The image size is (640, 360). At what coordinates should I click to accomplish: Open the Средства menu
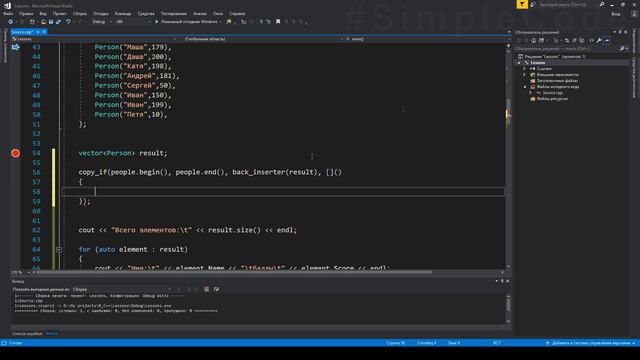click(146, 13)
